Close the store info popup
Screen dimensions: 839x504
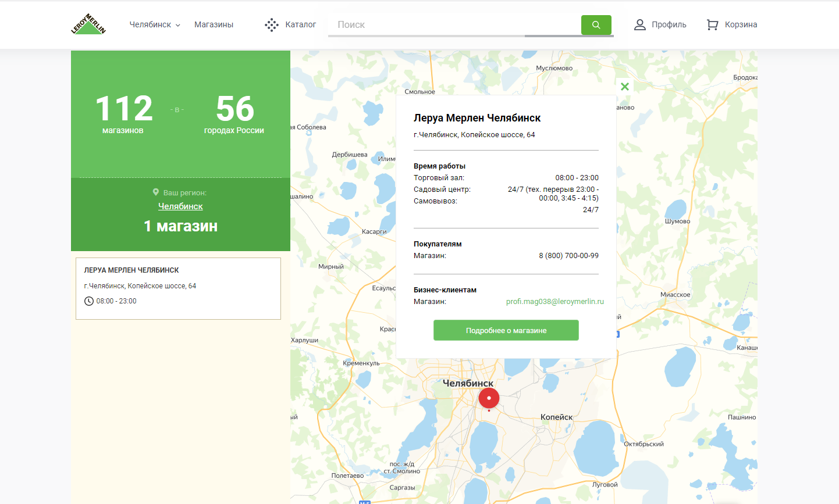(x=625, y=87)
